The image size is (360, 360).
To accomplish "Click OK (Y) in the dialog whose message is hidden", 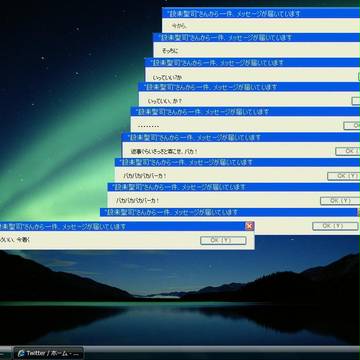I will click(x=335, y=226).
